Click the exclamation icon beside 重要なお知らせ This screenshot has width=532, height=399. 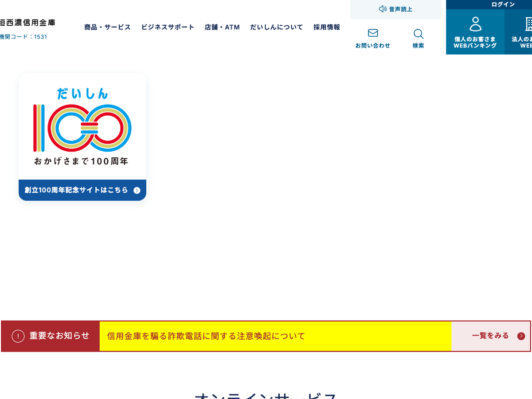tap(18, 336)
